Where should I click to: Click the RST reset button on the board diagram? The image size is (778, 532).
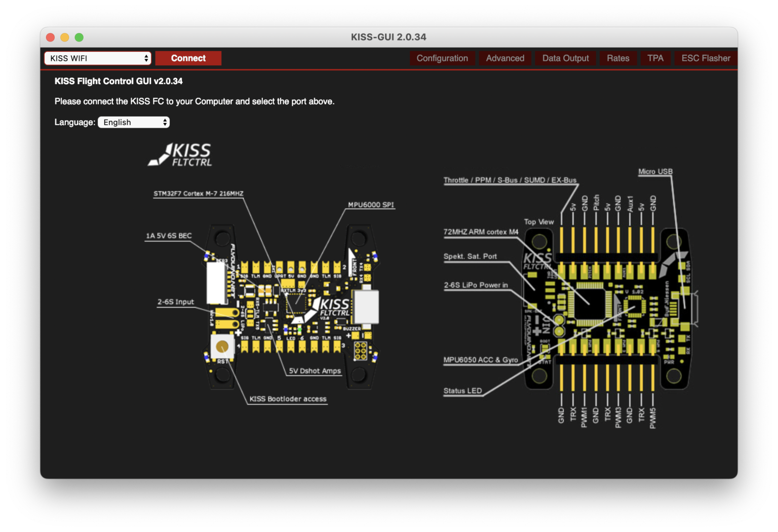coord(221,347)
